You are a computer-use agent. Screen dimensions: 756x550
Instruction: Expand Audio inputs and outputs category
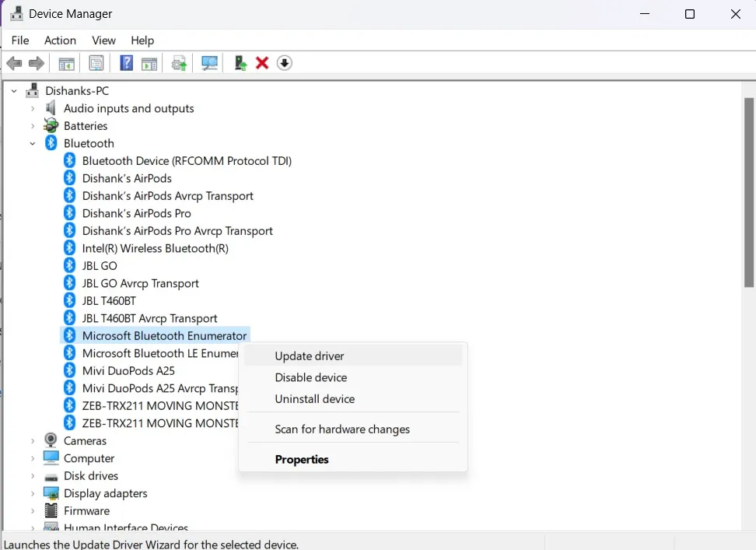(x=33, y=108)
